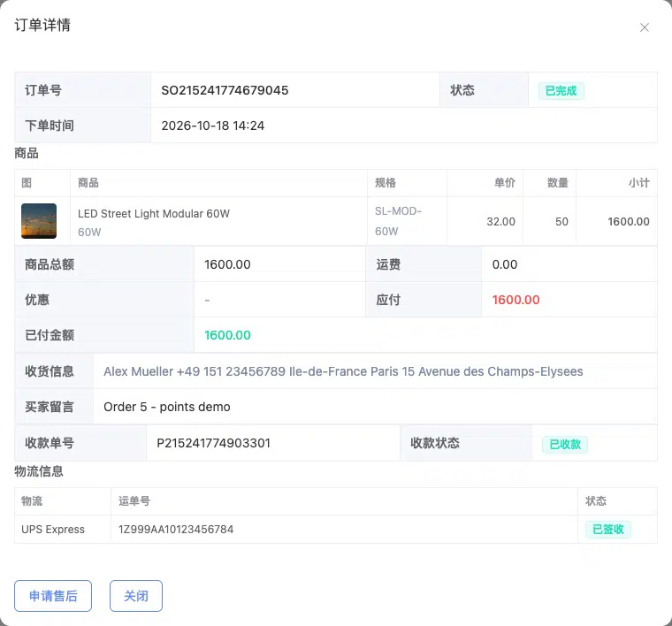This screenshot has height=626, width=672.
Task: Click product row subtotal 1600.00
Action: [629, 222]
